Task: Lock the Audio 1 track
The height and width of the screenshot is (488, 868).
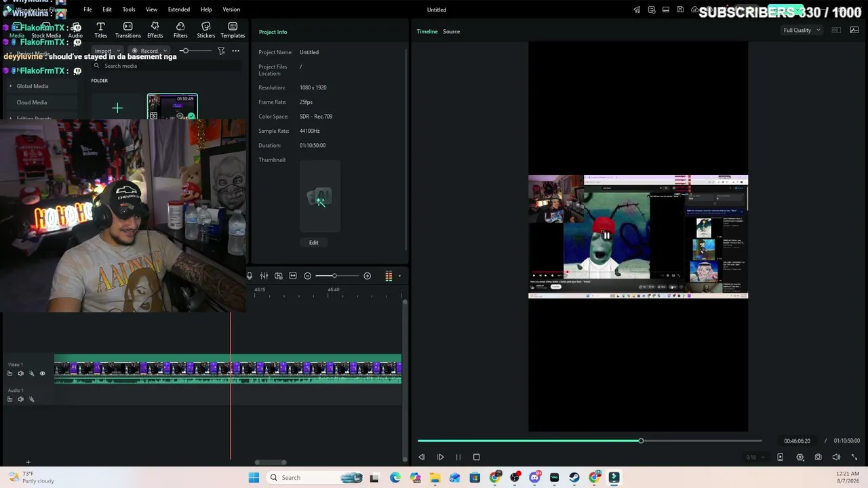Action: [x=9, y=399]
